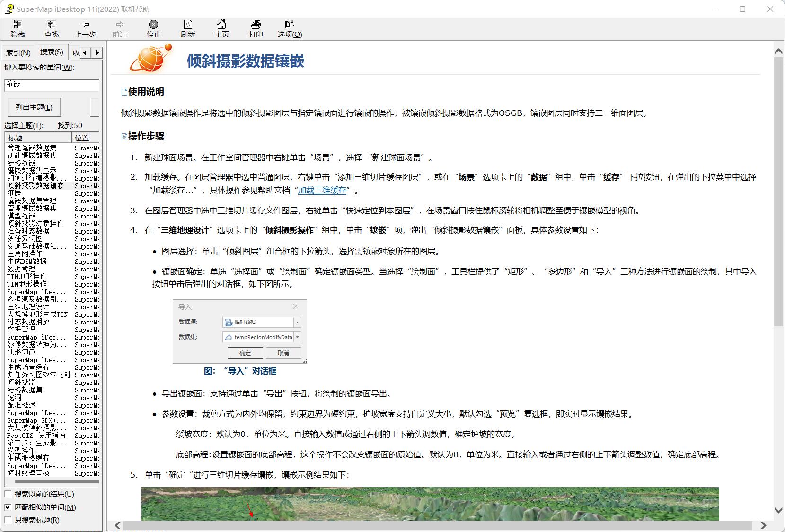
Task: Select topic 准备时态数据
Action: (28, 231)
